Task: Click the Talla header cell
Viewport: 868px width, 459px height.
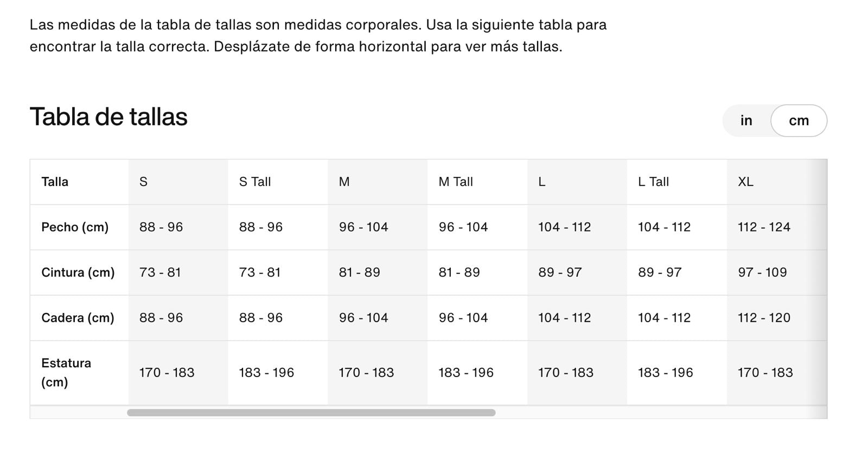Action: pos(79,182)
